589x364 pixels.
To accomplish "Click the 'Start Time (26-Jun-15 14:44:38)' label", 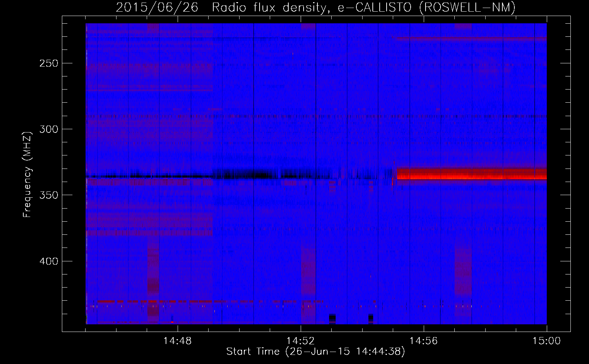I will (316, 352).
